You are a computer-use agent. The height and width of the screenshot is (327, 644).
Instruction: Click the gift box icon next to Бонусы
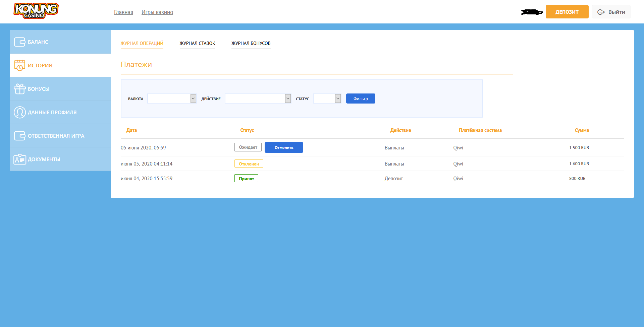click(20, 89)
